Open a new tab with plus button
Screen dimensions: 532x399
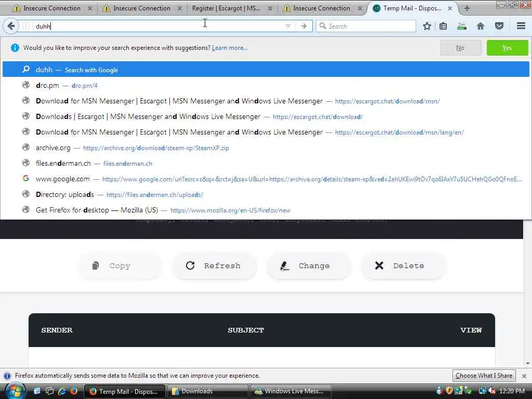(467, 8)
